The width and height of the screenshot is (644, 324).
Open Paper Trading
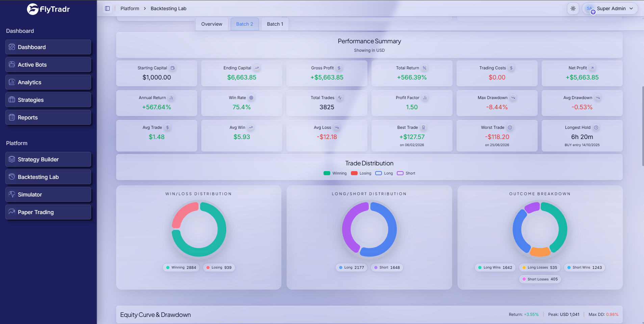point(48,212)
